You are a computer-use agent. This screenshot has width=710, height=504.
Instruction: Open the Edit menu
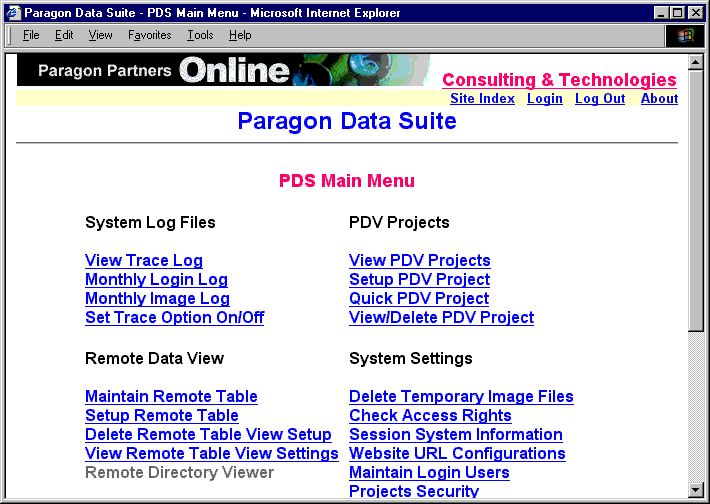click(x=64, y=35)
